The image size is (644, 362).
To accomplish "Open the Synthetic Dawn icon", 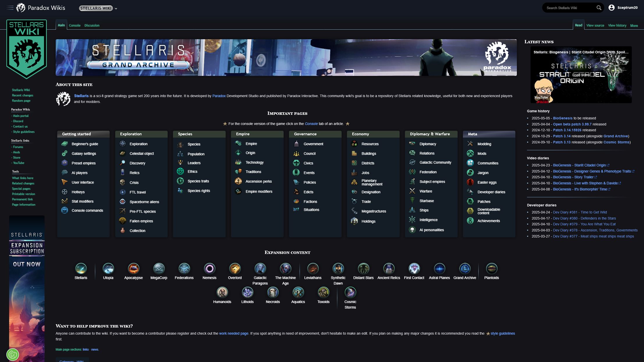I will pyautogui.click(x=338, y=268).
